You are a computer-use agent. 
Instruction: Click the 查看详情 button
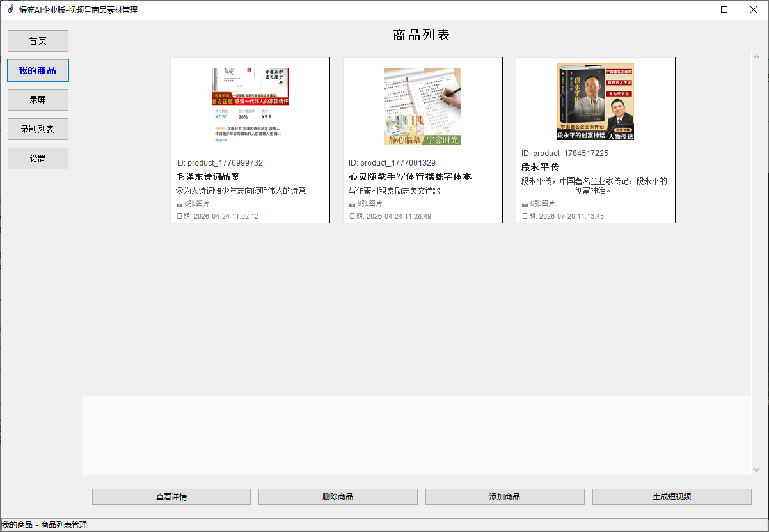pyautogui.click(x=171, y=497)
